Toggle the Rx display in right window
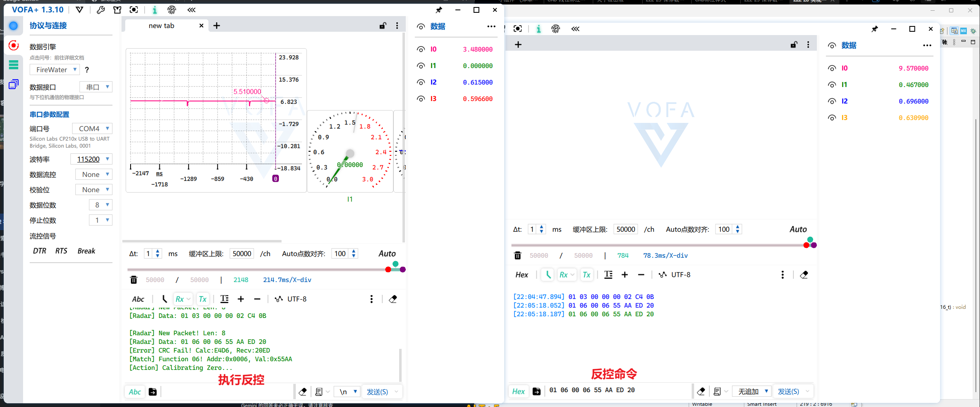This screenshot has height=407, width=980. point(566,275)
